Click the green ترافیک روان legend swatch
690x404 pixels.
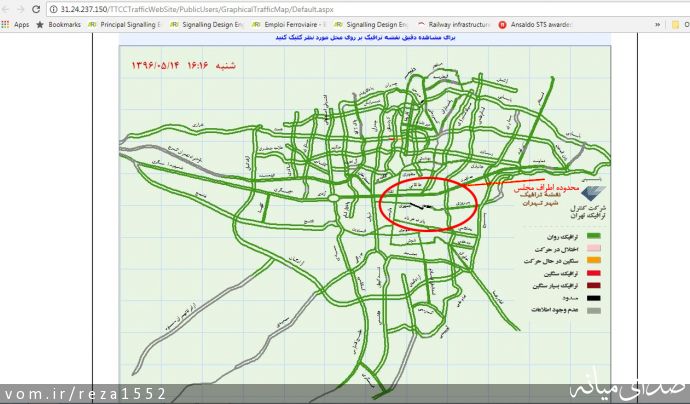pos(594,236)
